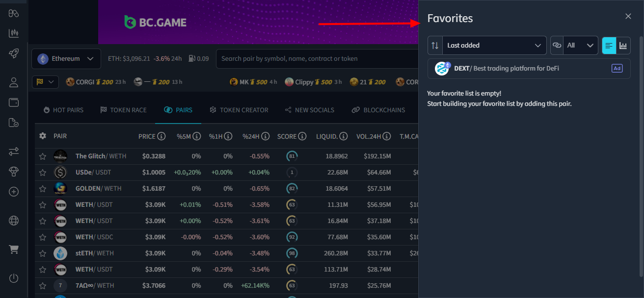
Task: Open the Ethereum network dropdown
Action: click(x=66, y=58)
